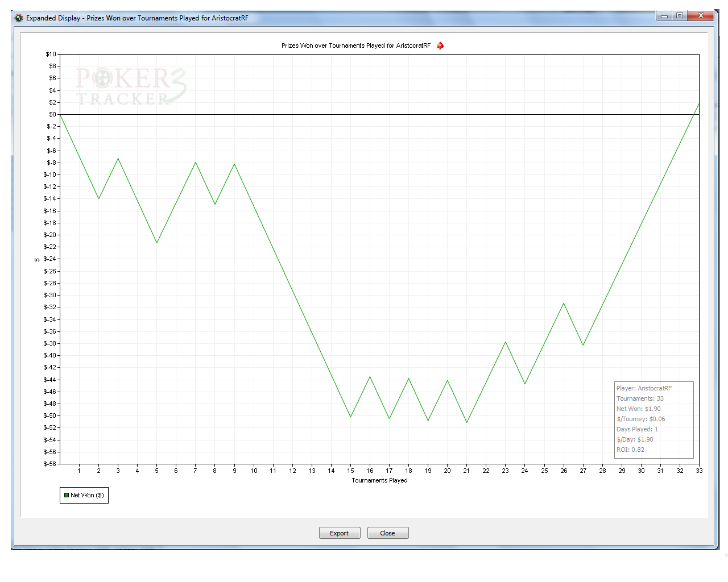Click the PokerTracker icon in title bar
728x582 pixels.
click(x=19, y=18)
